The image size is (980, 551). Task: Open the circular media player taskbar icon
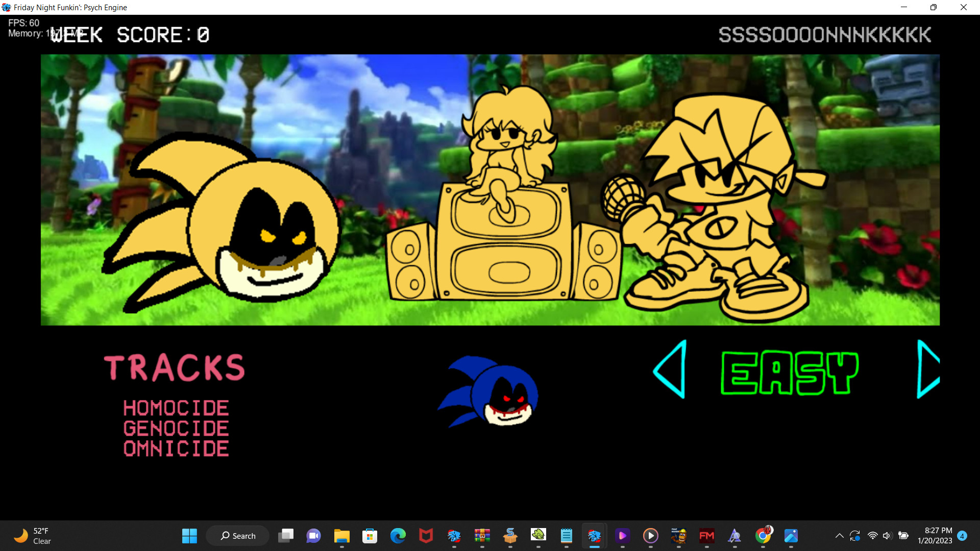[650, 536]
